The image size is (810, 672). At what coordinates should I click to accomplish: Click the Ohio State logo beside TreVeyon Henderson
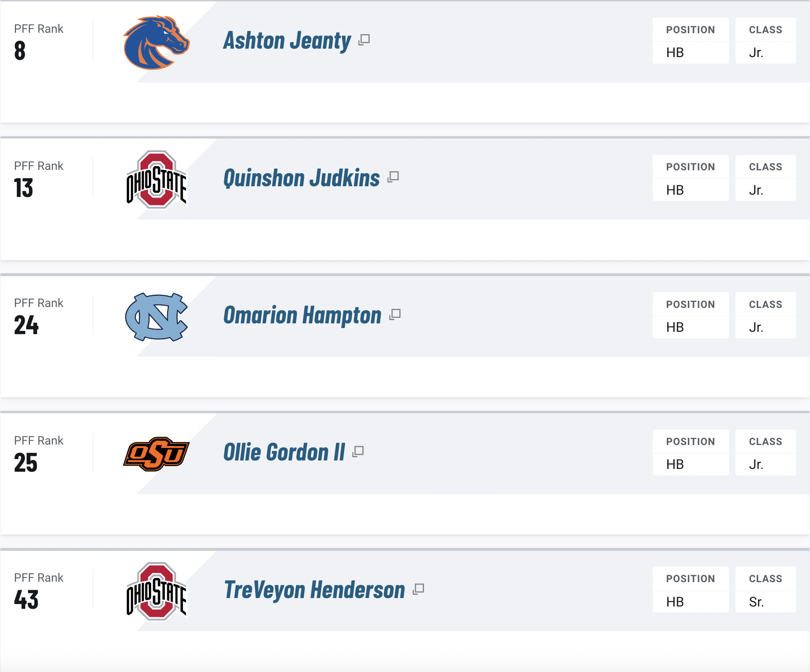[x=156, y=591]
